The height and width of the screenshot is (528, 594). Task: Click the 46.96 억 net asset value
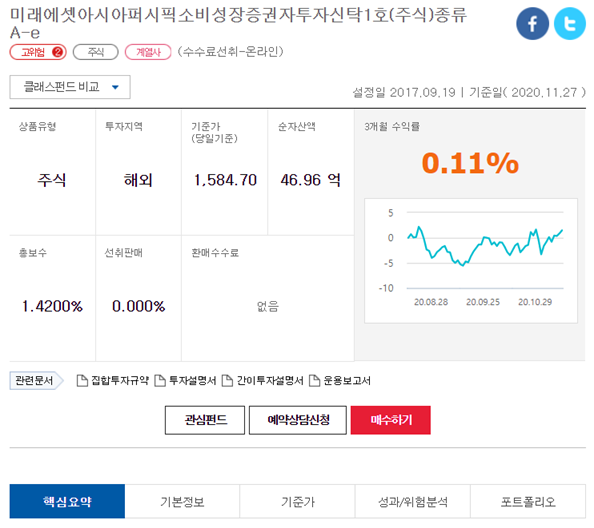(x=310, y=180)
